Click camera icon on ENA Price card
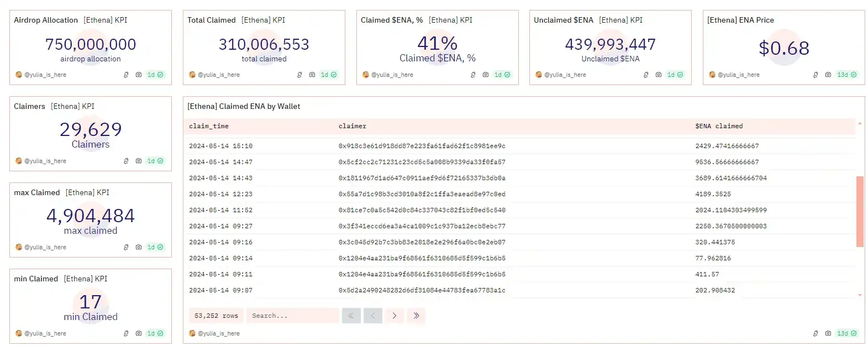The width and height of the screenshot is (868, 346). tap(828, 75)
